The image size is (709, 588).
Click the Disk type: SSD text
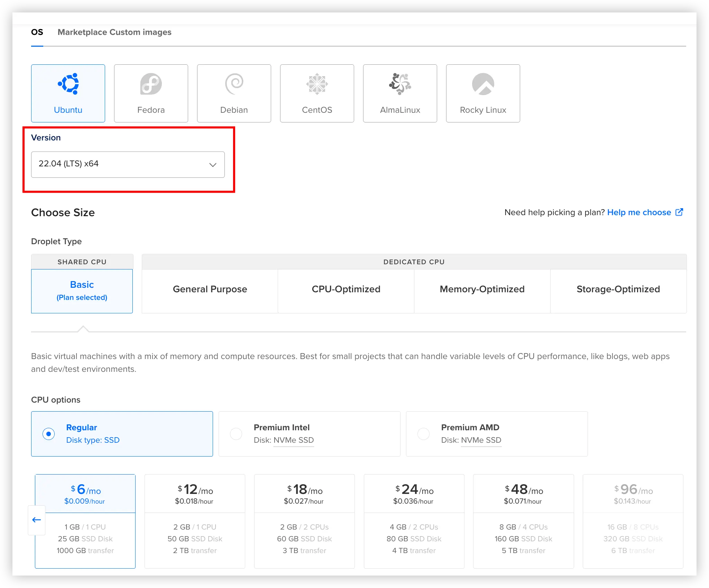93,440
